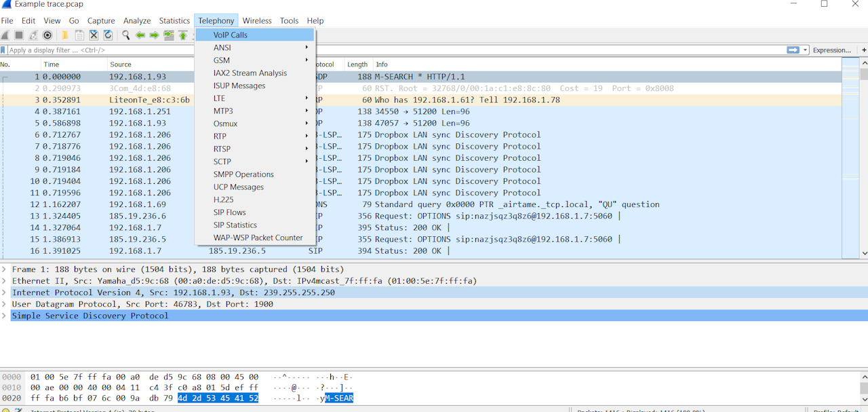The height and width of the screenshot is (412, 868).
Task: Open a capture file with folder icon
Action: 66,35
